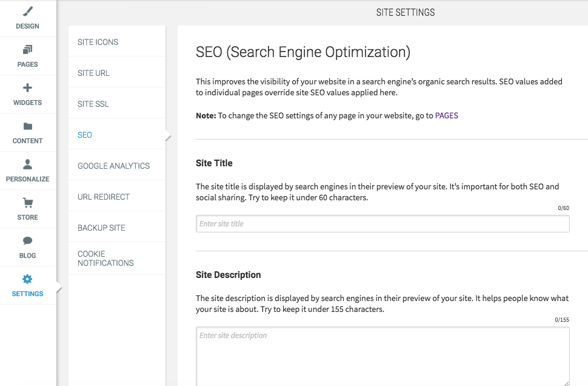Image resolution: width=588 pixels, height=386 pixels.
Task: Open Cookie Notifications settings
Action: click(117, 259)
